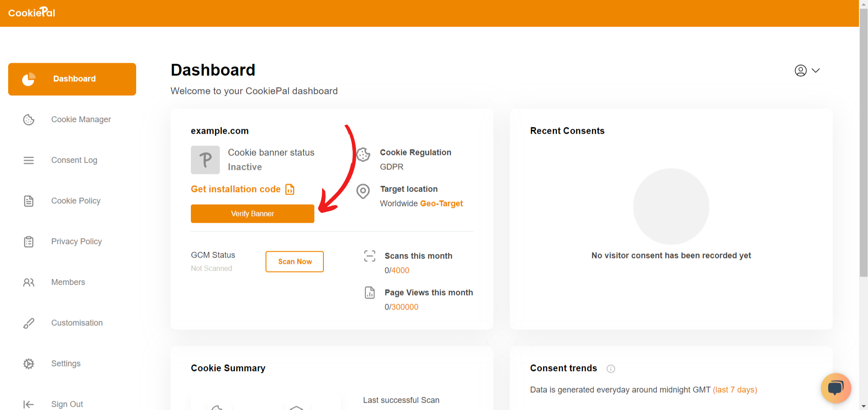Open the live chat bubble
This screenshot has width=868, height=410.
836,388
